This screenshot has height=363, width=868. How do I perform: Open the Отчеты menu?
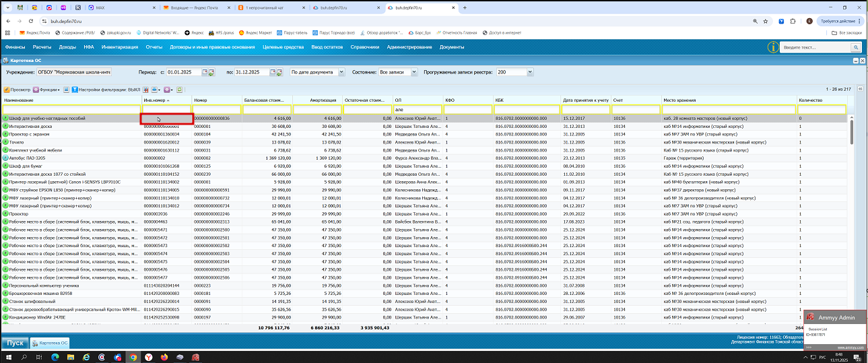coord(154,47)
